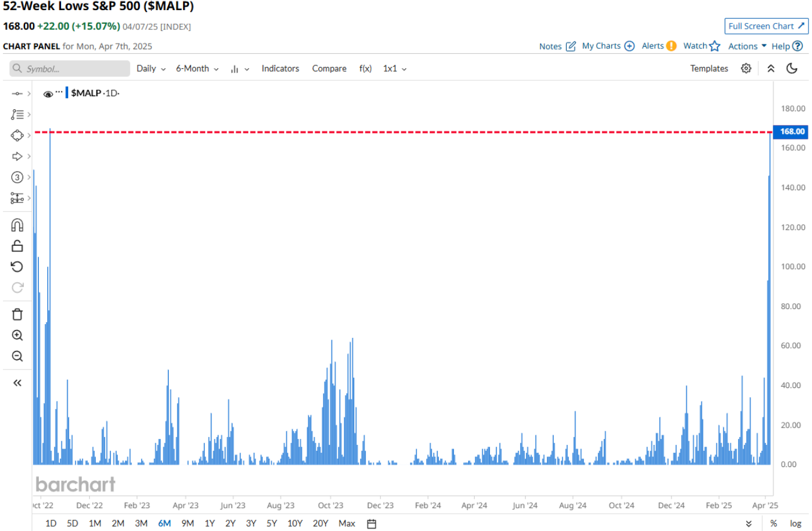Viewport: 812px width, 531px height.
Task: Open the date range calendar icon
Action: [371, 524]
